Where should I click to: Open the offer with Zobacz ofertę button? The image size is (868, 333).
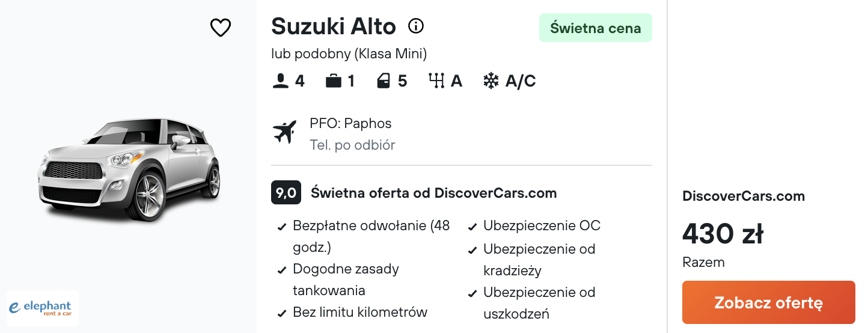click(x=768, y=302)
